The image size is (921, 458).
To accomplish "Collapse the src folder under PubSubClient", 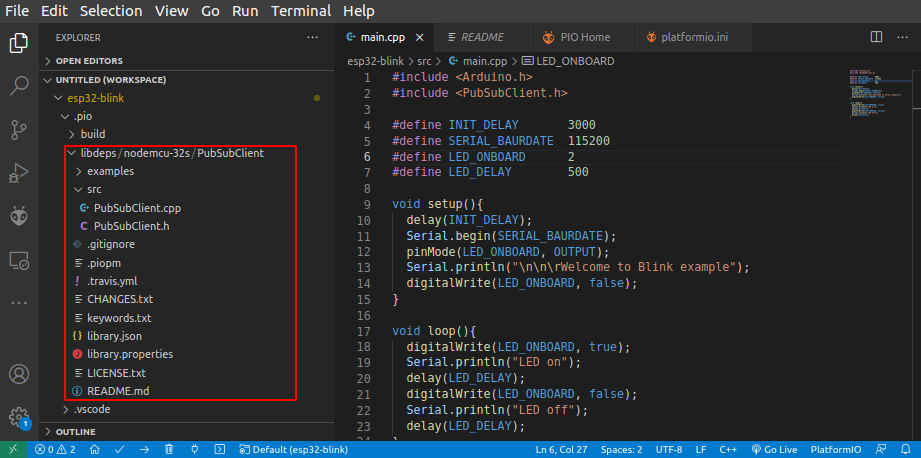I will (x=187, y=190).
